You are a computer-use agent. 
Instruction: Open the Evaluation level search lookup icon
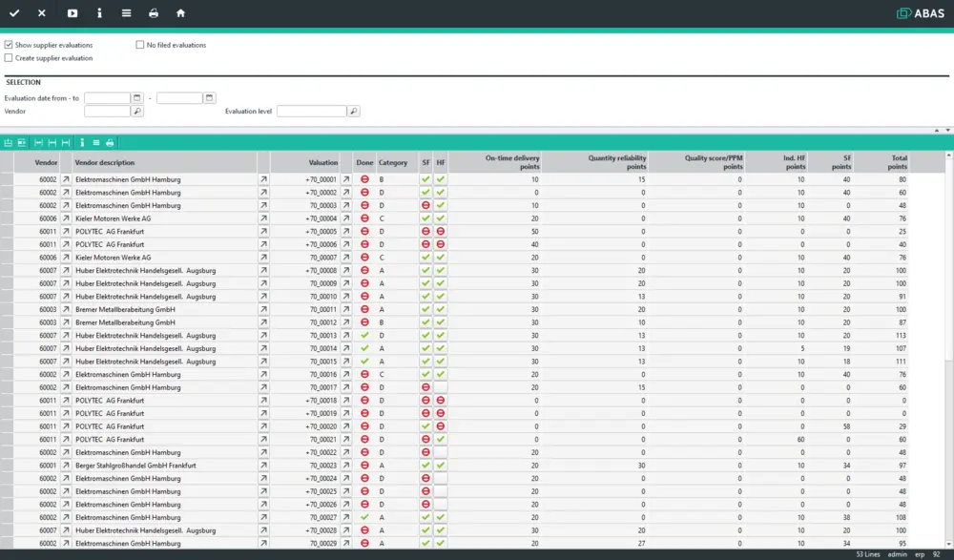click(x=354, y=112)
